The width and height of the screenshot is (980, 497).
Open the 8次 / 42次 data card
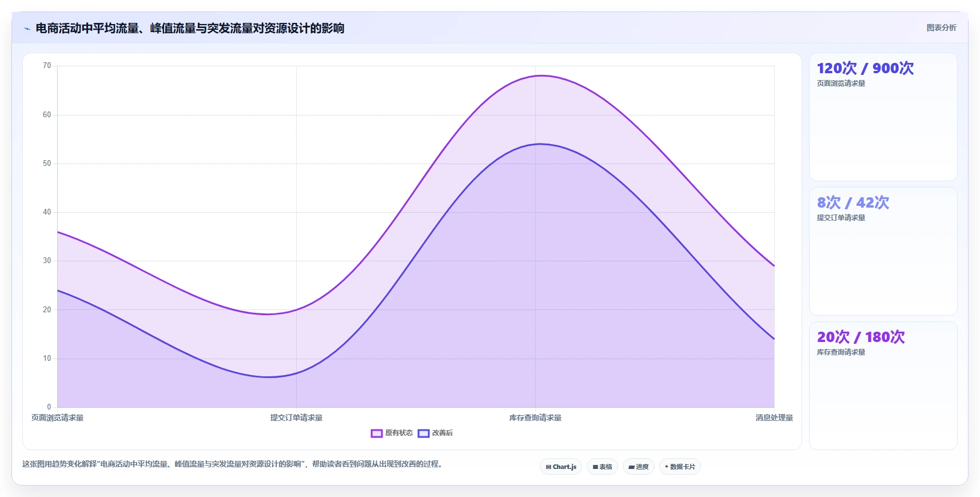click(x=883, y=251)
